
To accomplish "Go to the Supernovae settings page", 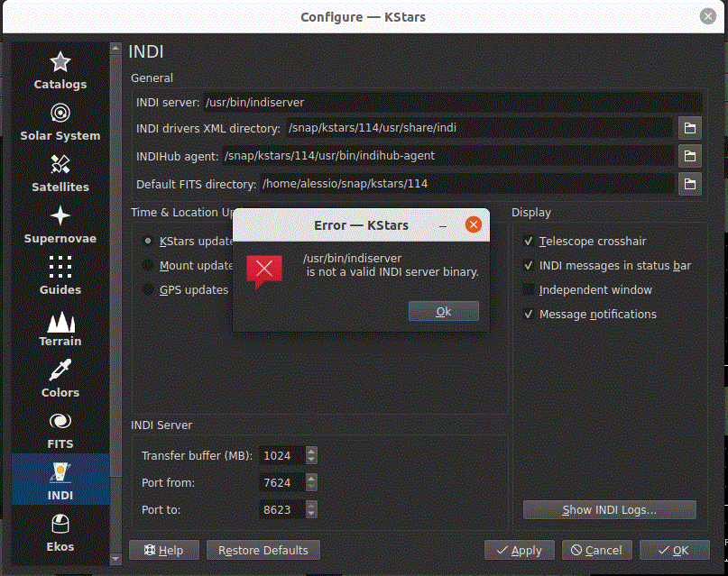I will pos(60,225).
